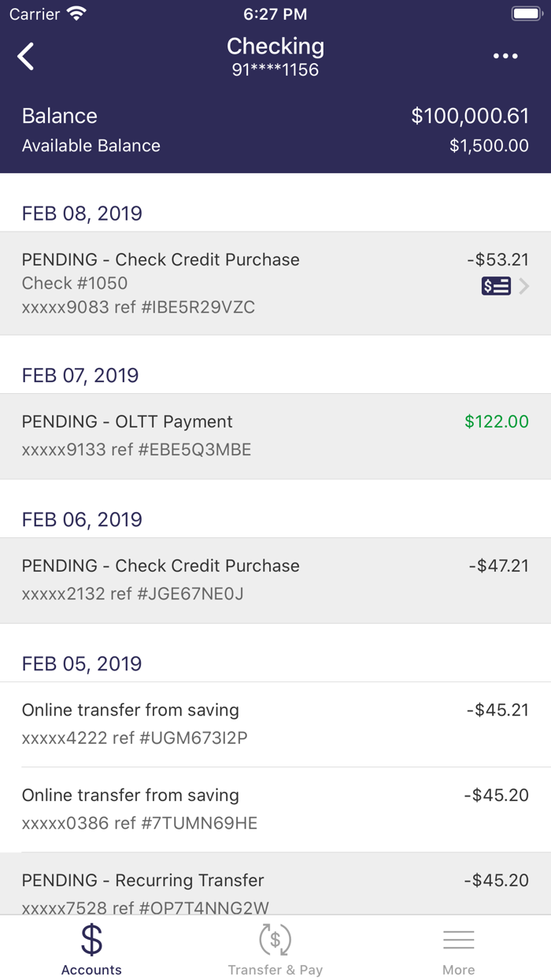Viewport: 551px width, 980px height.
Task: Tap the Available Balance amount $1,500.00
Action: [489, 145]
